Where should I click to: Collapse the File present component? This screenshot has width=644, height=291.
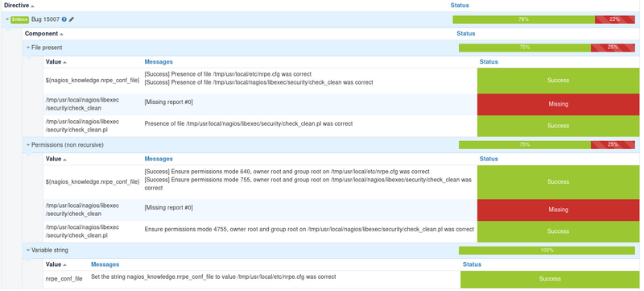point(28,48)
